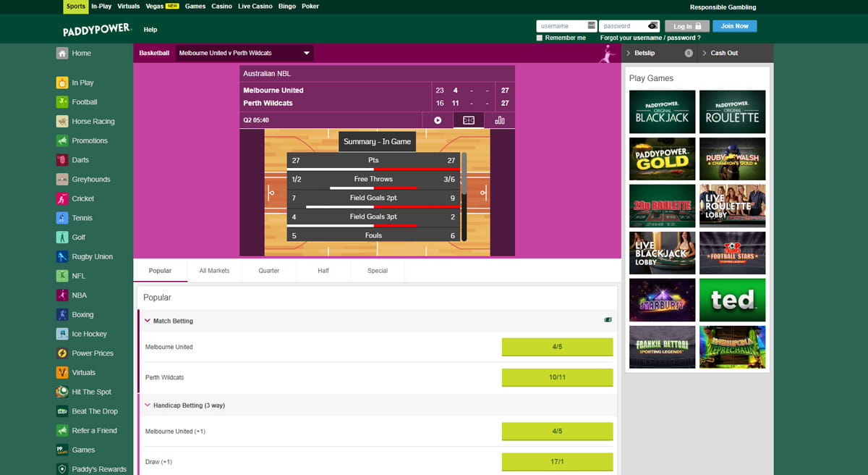Open the Half markets tab
The image size is (868, 475).
click(x=323, y=271)
